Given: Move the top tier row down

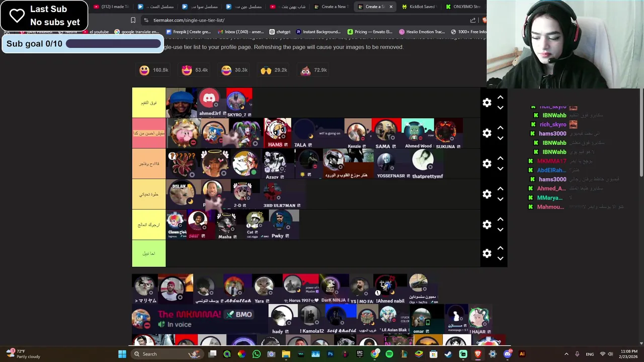Looking at the screenshot, I should pos(500,108).
